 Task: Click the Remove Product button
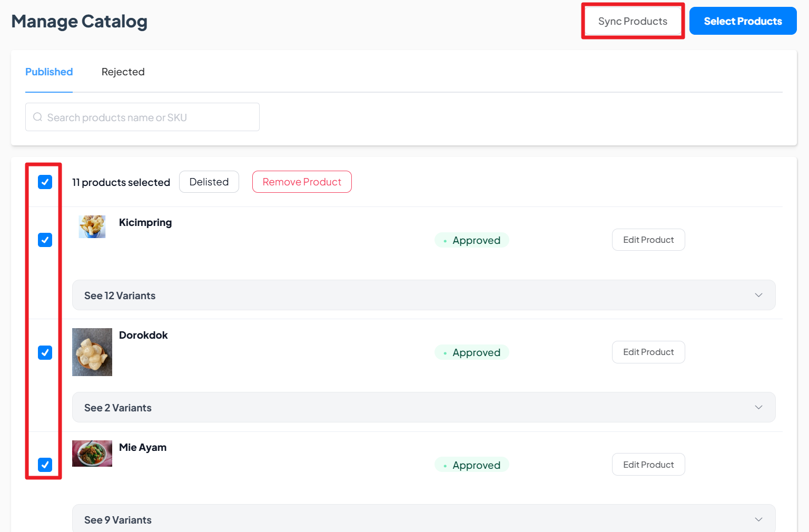tap(302, 182)
